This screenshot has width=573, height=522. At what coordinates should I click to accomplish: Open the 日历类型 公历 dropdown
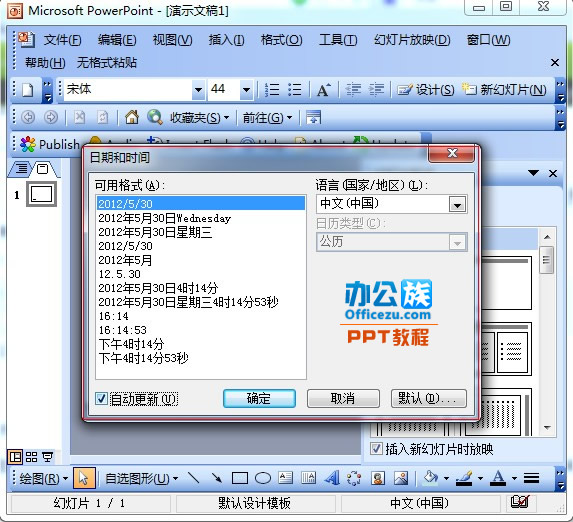[x=457, y=242]
